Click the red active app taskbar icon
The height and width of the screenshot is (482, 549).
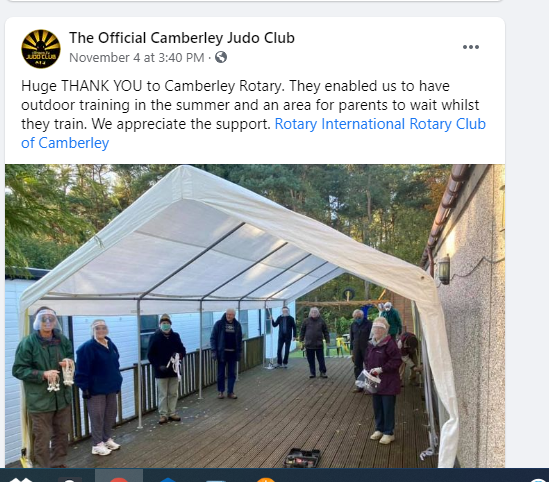click(x=119, y=479)
